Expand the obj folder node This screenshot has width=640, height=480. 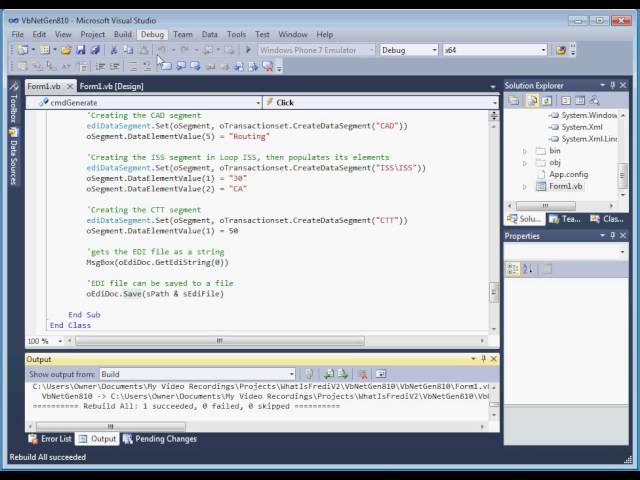pyautogui.click(x=525, y=163)
